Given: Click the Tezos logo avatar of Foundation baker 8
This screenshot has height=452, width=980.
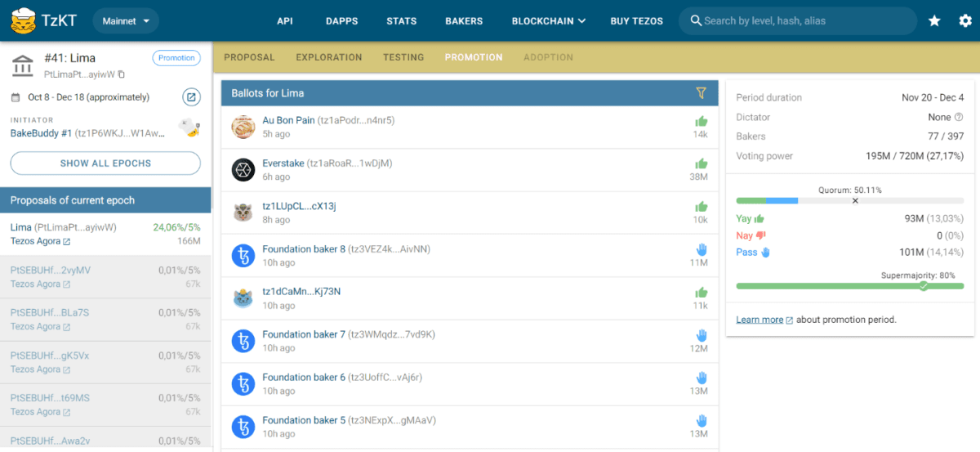Looking at the screenshot, I should pyautogui.click(x=243, y=256).
